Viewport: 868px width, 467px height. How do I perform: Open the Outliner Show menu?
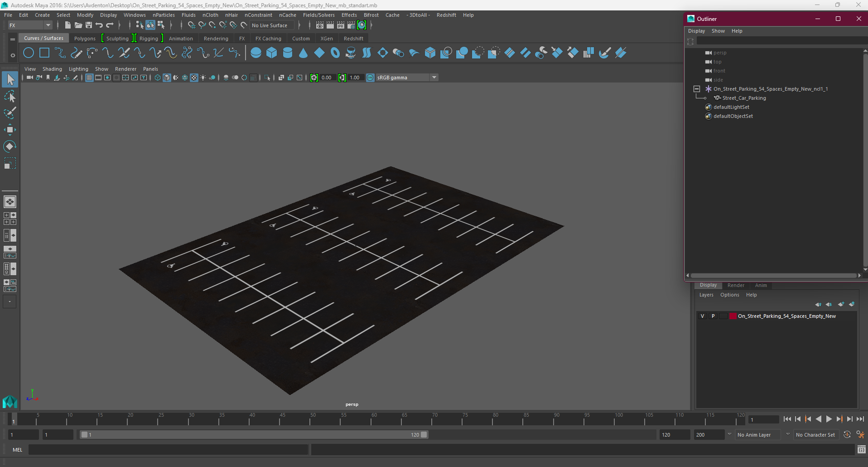[718, 31]
